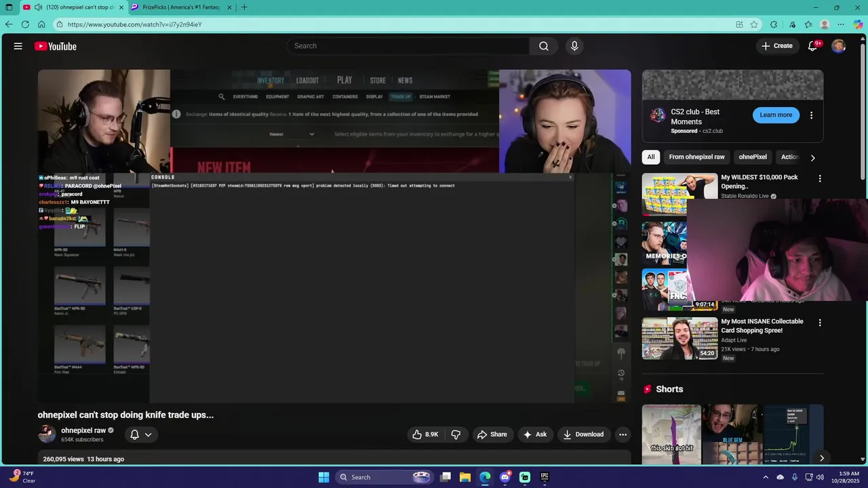Image resolution: width=868 pixels, height=488 pixels.
Task: Open the YouTube notifications bell
Action: point(812,46)
